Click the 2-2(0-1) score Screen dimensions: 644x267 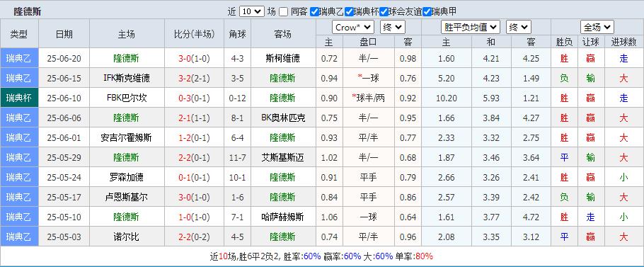[x=195, y=157]
